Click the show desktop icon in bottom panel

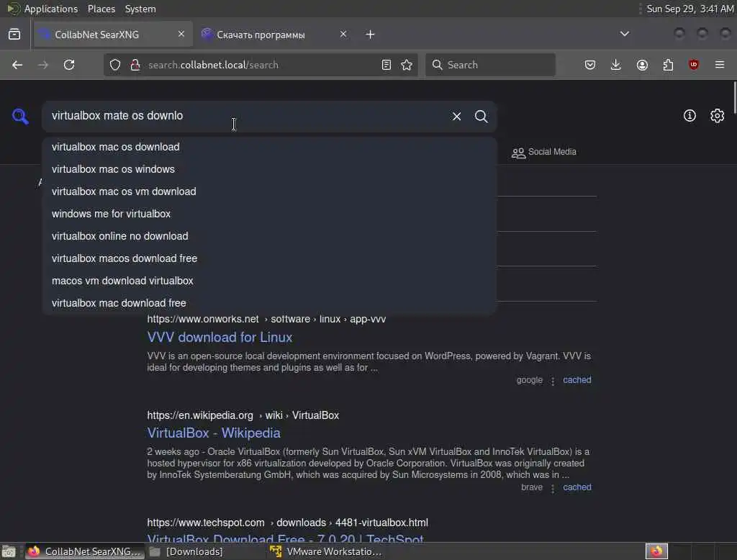[x=9, y=551]
